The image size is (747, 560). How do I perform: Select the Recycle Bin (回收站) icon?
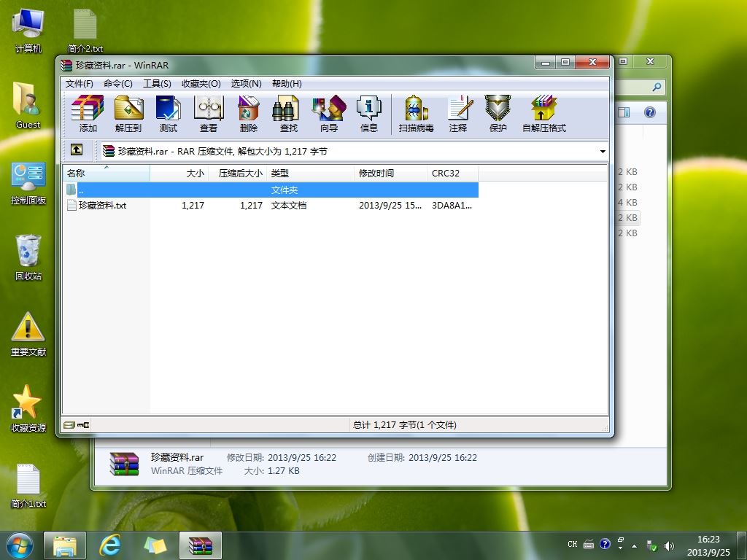pyautogui.click(x=28, y=257)
